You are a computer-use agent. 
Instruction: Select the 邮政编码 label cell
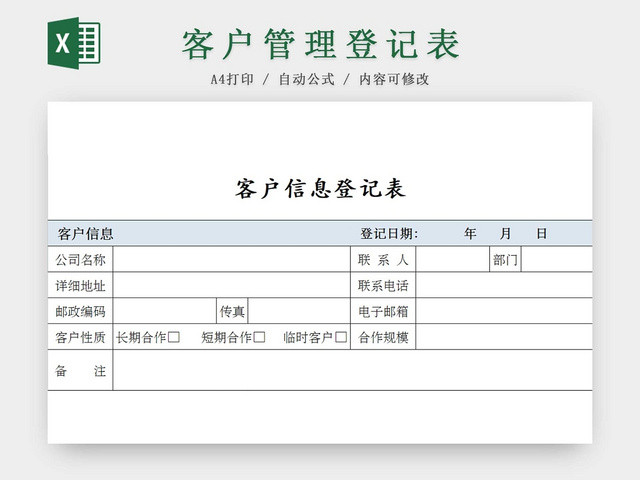pyautogui.click(x=80, y=311)
